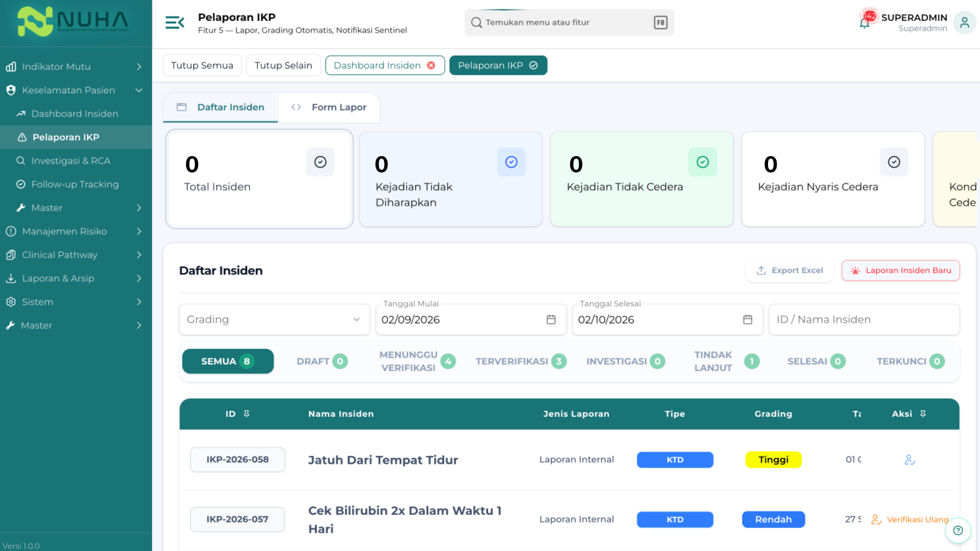Open the notification bell
The width and height of the screenshot is (980, 551).
click(865, 23)
